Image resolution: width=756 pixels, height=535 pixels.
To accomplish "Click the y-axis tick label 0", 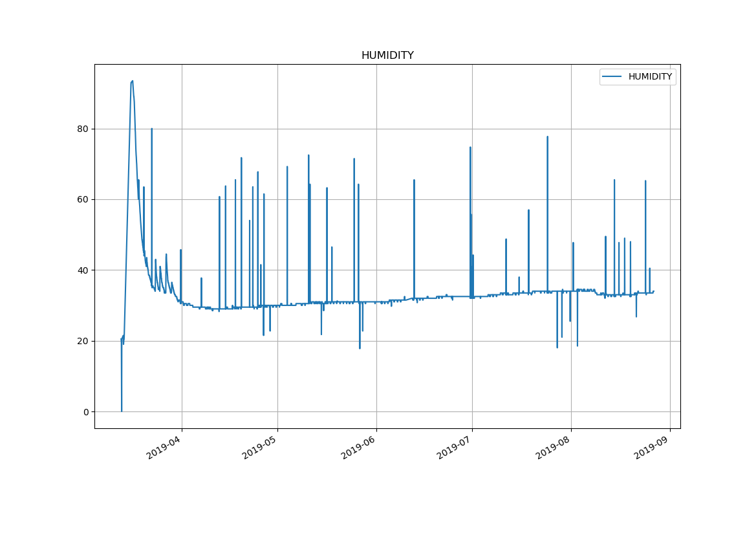I will 85,412.
